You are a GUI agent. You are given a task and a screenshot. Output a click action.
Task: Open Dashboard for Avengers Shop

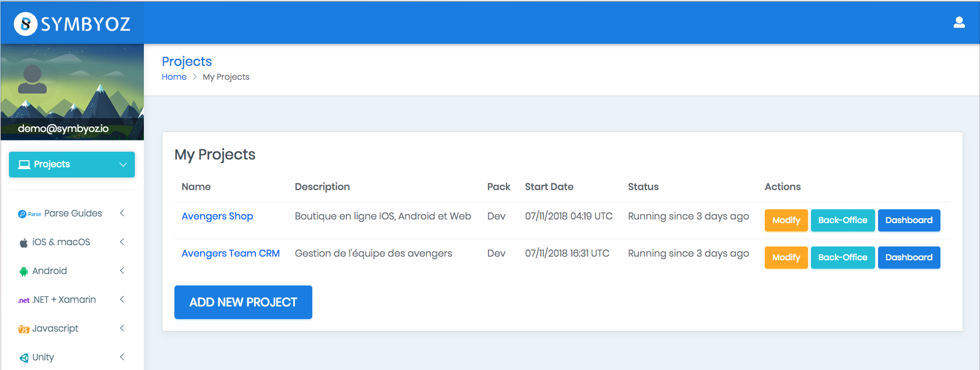coord(909,220)
